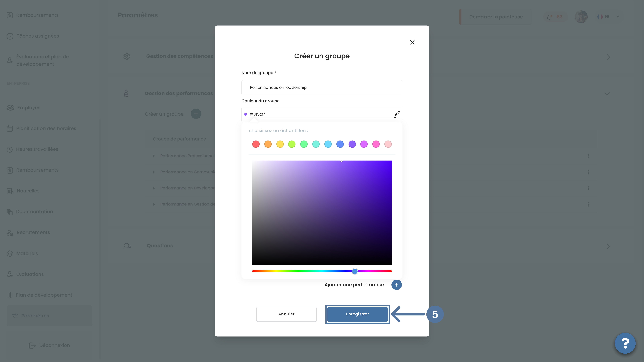
Task: Expand the Performance en Développement row triangle
Action: click(154, 188)
